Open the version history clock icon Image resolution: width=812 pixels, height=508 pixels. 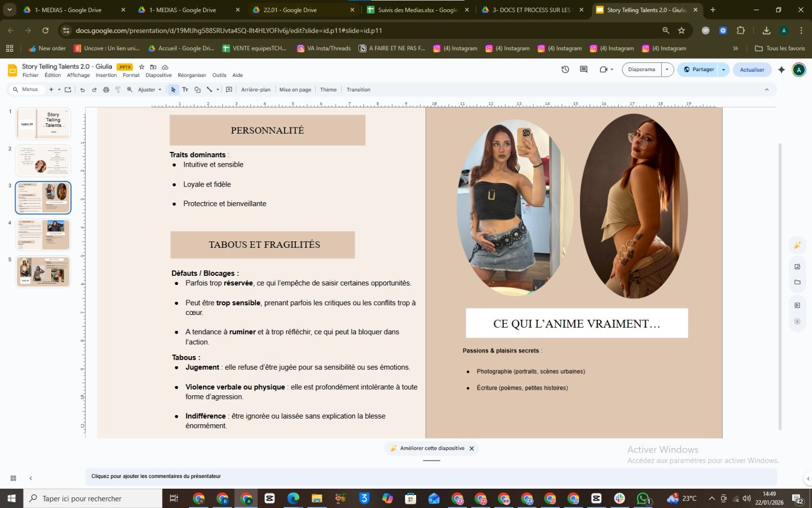tap(565, 70)
